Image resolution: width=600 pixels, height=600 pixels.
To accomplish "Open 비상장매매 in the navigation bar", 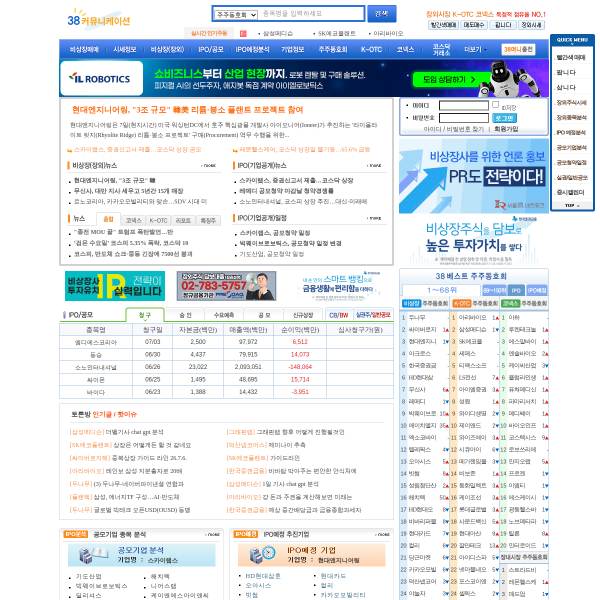I will coord(84,49).
